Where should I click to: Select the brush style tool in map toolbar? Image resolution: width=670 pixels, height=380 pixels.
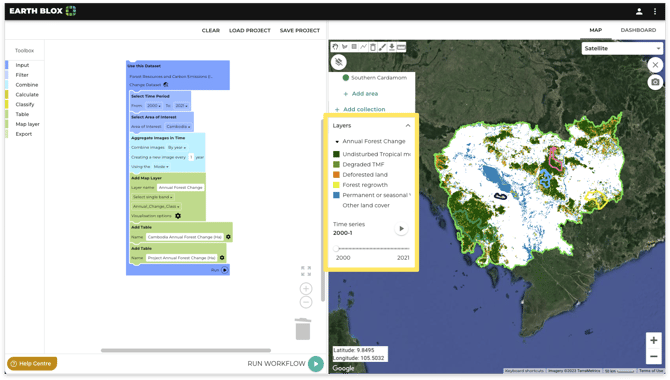(382, 47)
